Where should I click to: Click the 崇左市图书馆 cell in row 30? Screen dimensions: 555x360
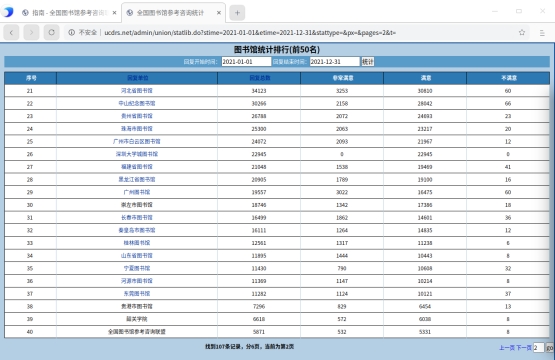tap(137, 205)
